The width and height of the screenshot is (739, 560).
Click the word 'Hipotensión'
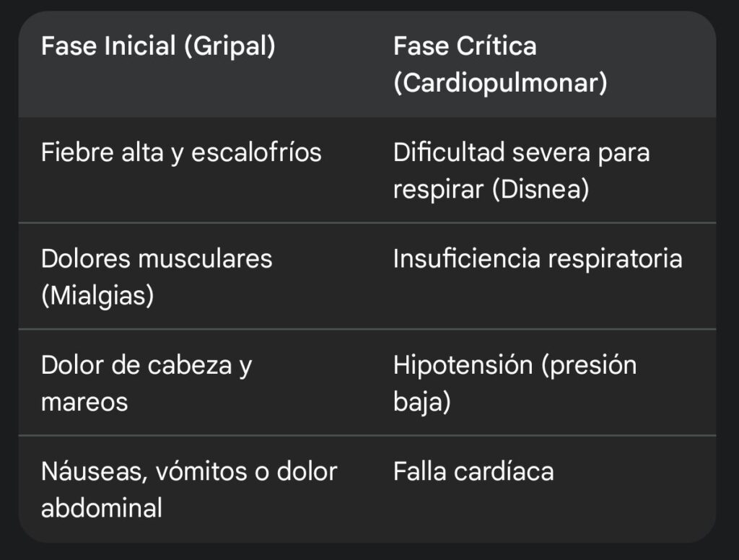(x=463, y=365)
